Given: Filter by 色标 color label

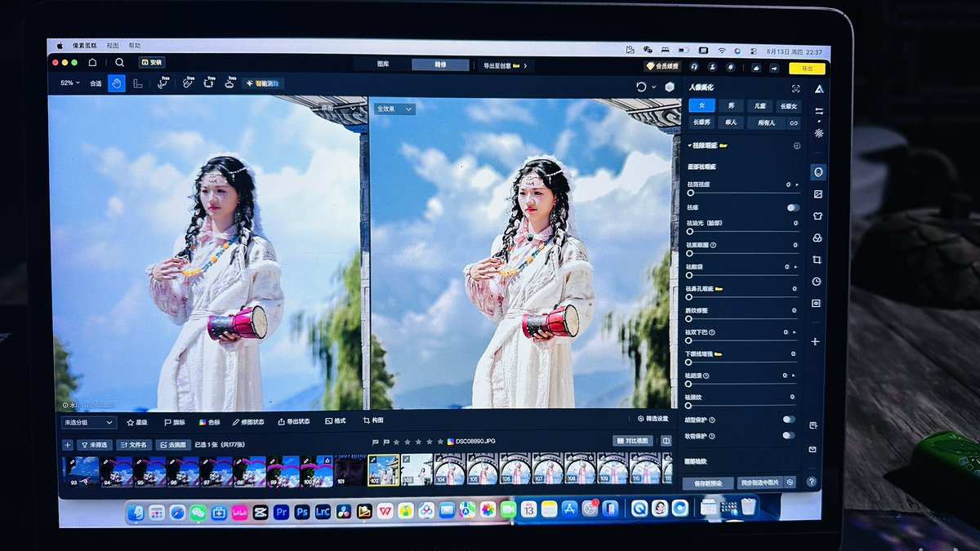Looking at the screenshot, I should 210,422.
